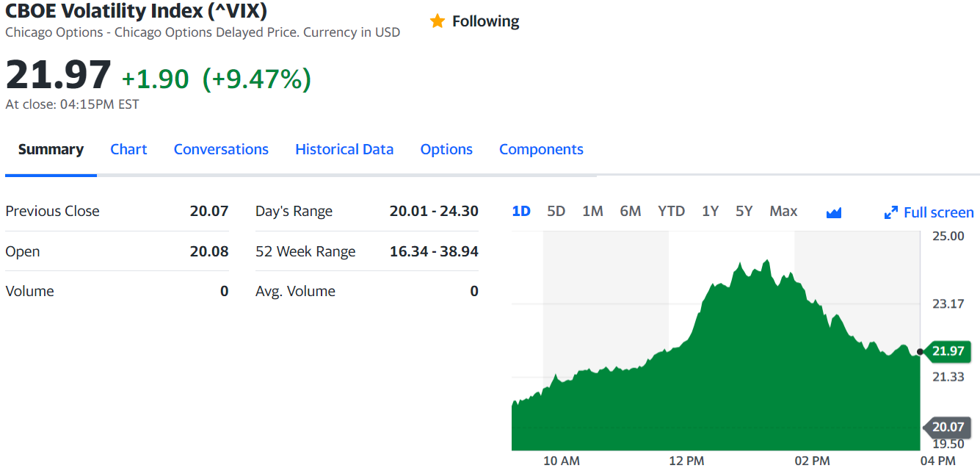Set the chart range to 6M
Screen dimensions: 980x471
[630, 211]
